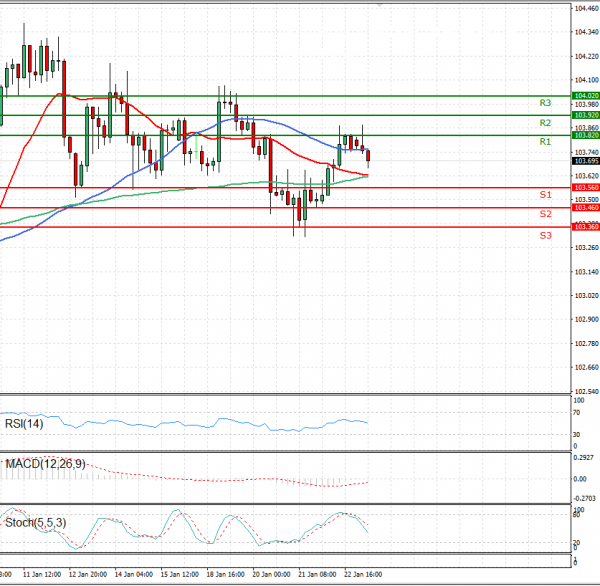Click the 103.020 price axis value
600x586 pixels.
pyautogui.click(x=587, y=296)
